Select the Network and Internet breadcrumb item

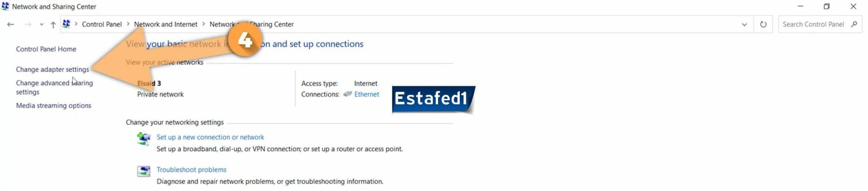point(165,24)
